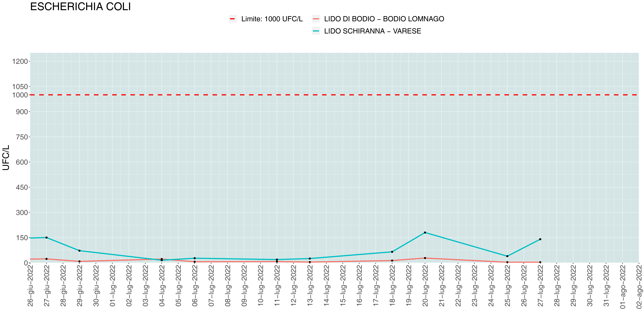Click the Schiranna data point on 25-lug-2022
The height and width of the screenshot is (321, 644).
click(507, 256)
